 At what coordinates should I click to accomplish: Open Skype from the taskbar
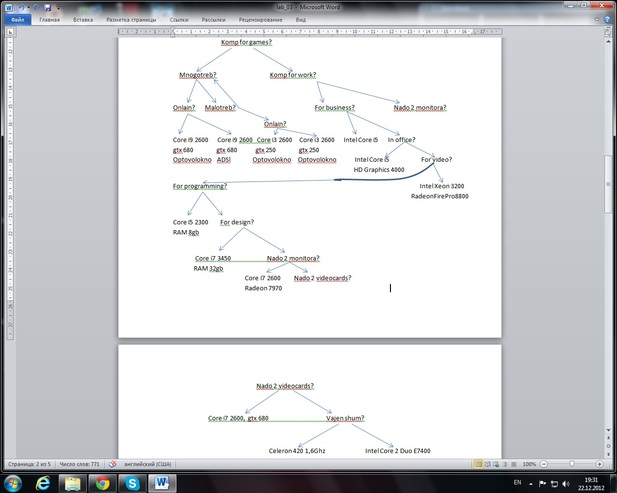point(132,483)
